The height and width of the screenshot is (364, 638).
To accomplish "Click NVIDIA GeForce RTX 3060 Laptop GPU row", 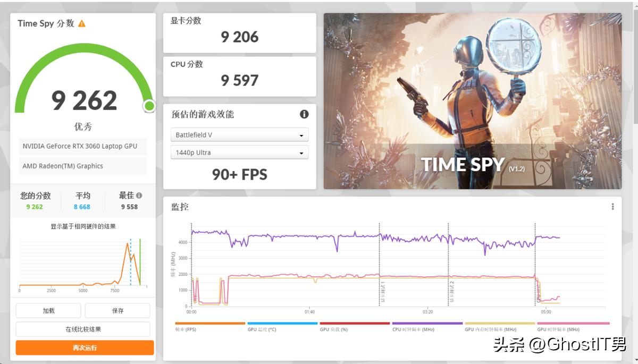I will point(82,146).
